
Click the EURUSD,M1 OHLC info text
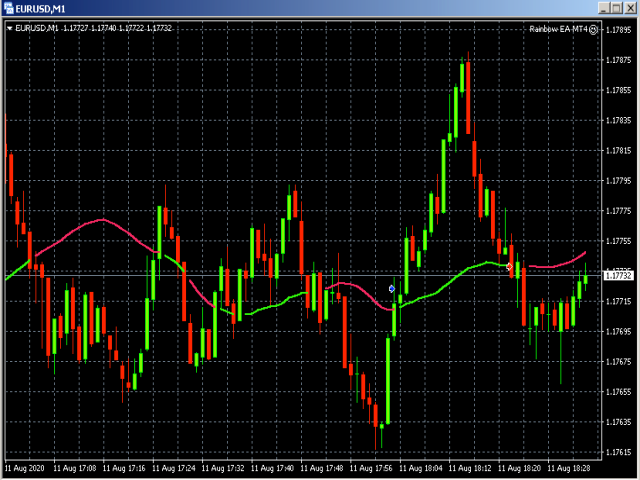(x=93, y=28)
